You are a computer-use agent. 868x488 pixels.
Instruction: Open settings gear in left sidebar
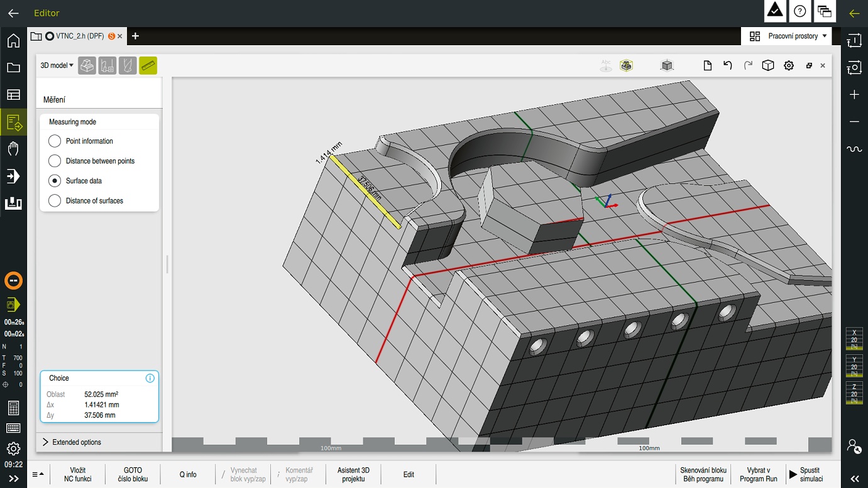[13, 448]
